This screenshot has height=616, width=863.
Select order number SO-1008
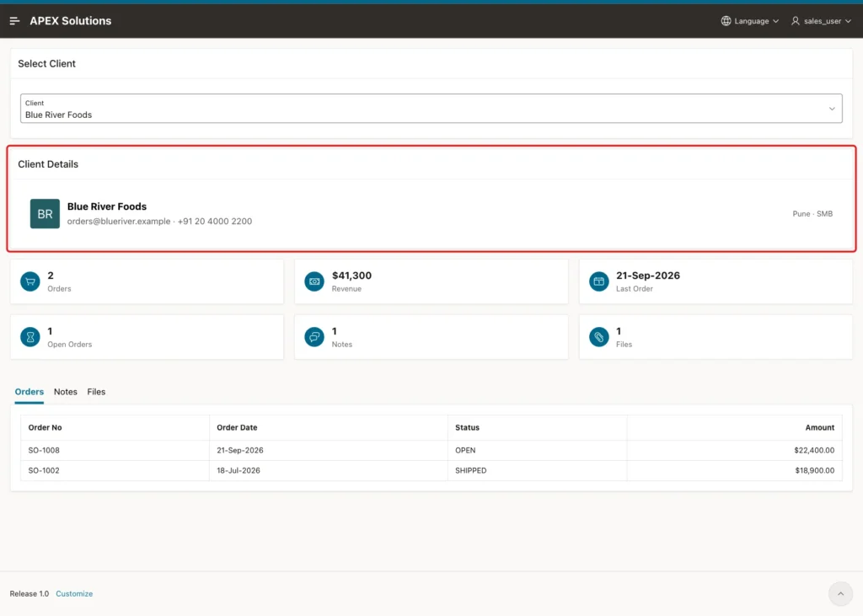click(44, 450)
